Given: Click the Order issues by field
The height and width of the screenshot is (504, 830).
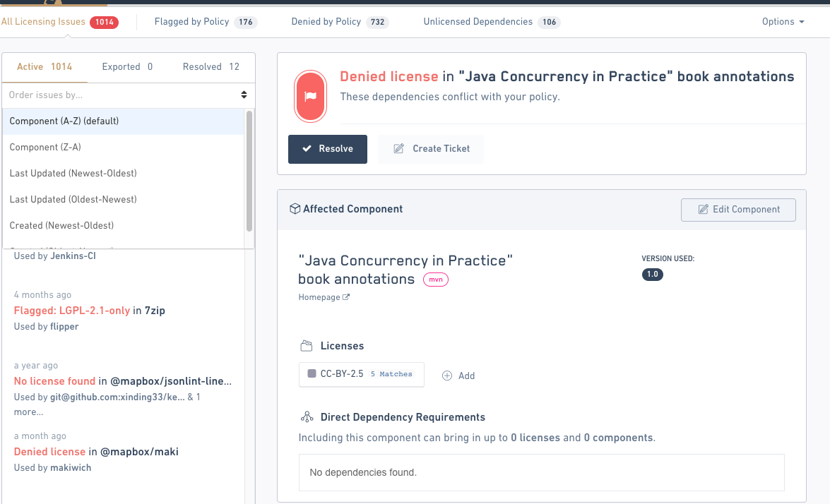Looking at the screenshot, I should point(129,95).
